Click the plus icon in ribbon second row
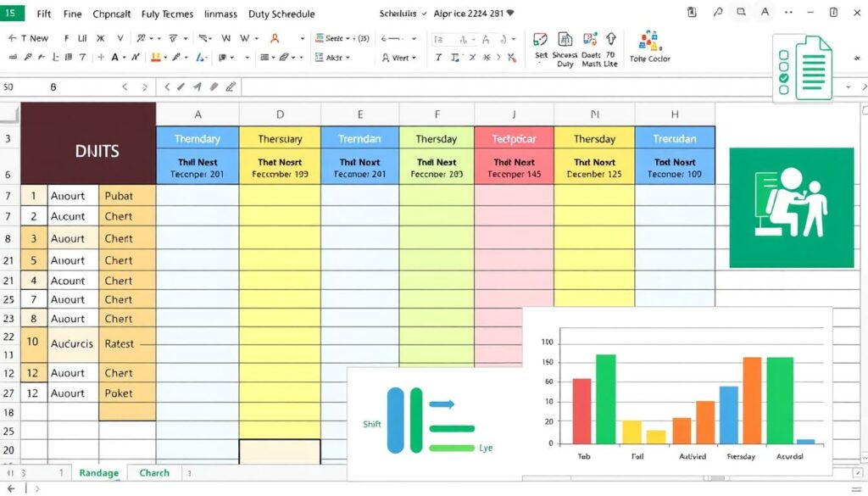Image resolution: width=868 pixels, height=496 pixels. (101, 57)
